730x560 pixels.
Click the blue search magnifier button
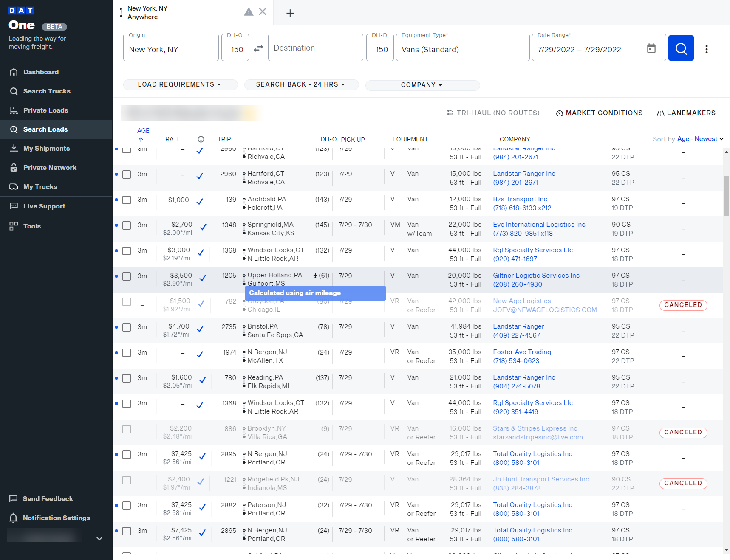(x=681, y=48)
